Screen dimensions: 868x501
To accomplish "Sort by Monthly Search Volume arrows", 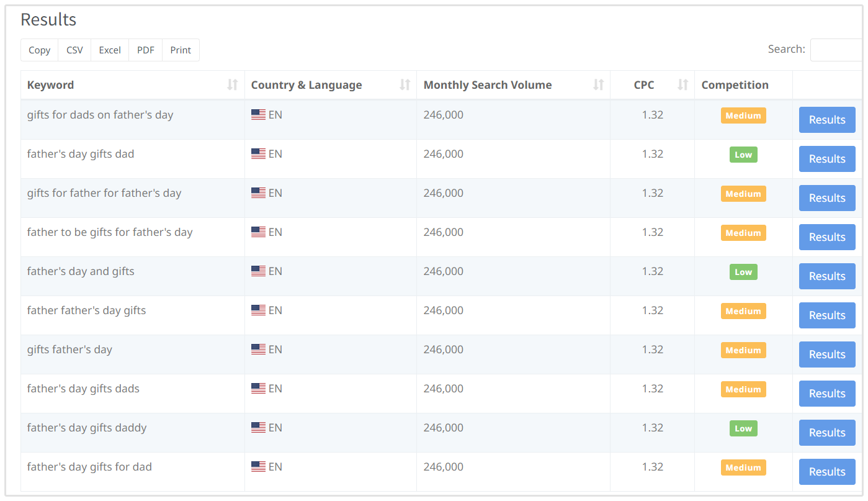I will [598, 85].
